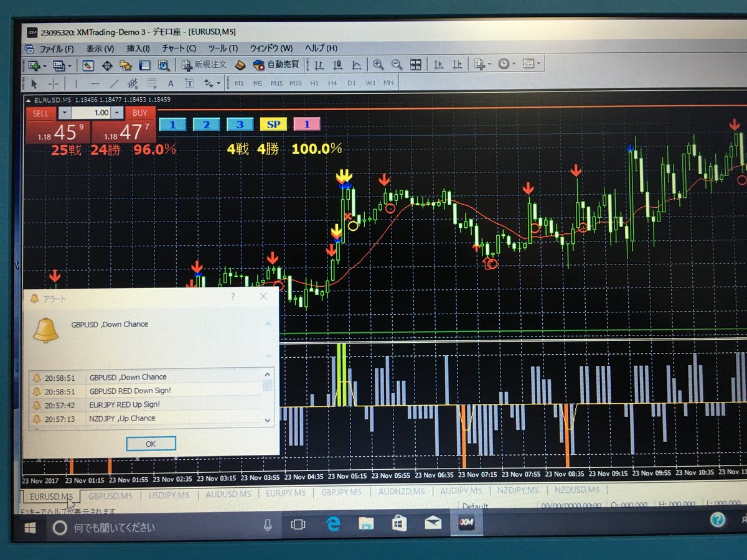Switch to H1 timeframe
The height and width of the screenshot is (560, 747).
[x=314, y=83]
